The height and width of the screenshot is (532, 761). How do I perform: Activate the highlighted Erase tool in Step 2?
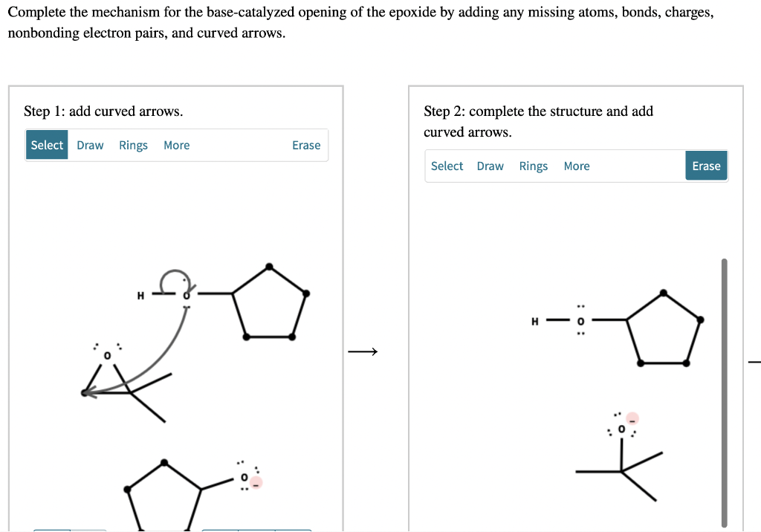click(705, 166)
